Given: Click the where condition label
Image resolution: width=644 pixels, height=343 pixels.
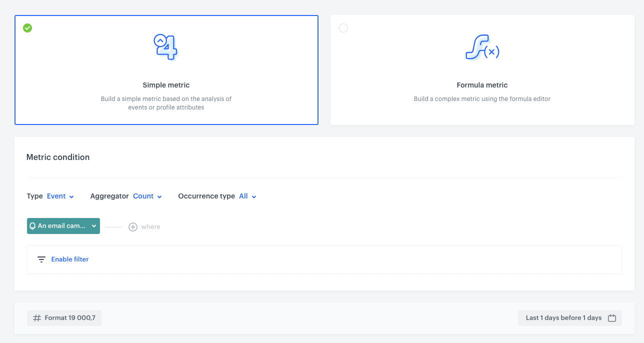Looking at the screenshot, I should click(150, 227).
